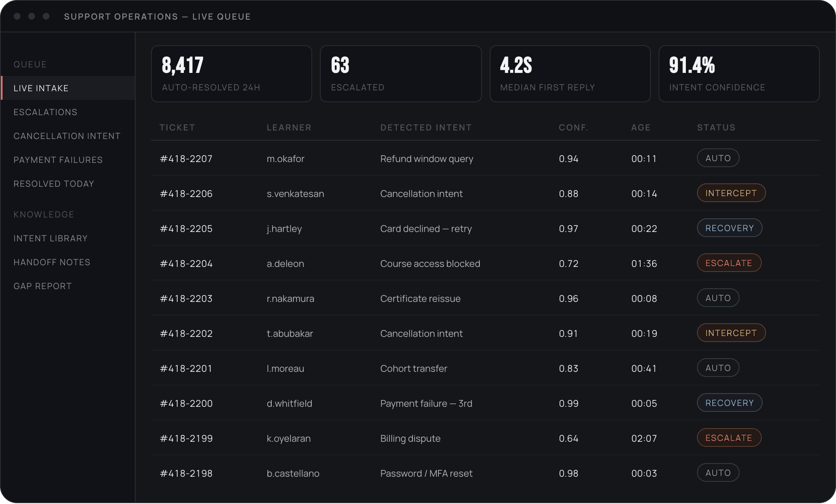Click INTERCEPT badge for ticket #418-2202
Screen dimensions: 836x504
731,333
